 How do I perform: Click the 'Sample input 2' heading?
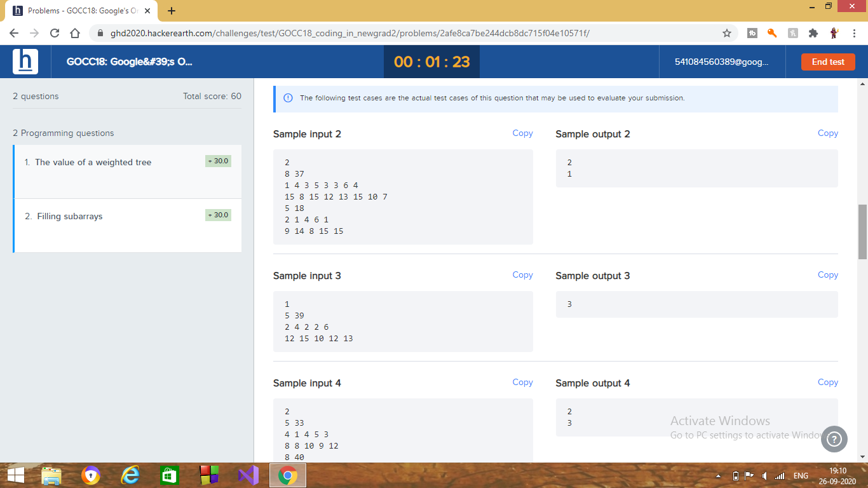point(307,134)
